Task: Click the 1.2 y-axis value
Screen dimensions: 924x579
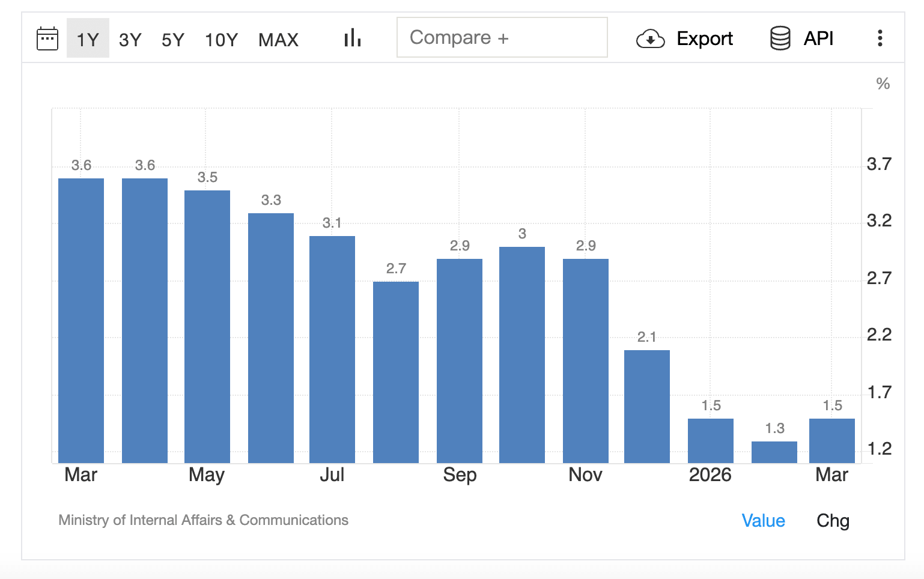Action: pyautogui.click(x=879, y=449)
